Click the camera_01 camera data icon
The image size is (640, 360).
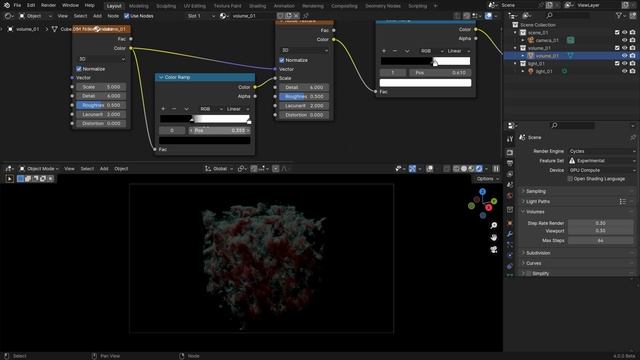[x=571, y=40]
